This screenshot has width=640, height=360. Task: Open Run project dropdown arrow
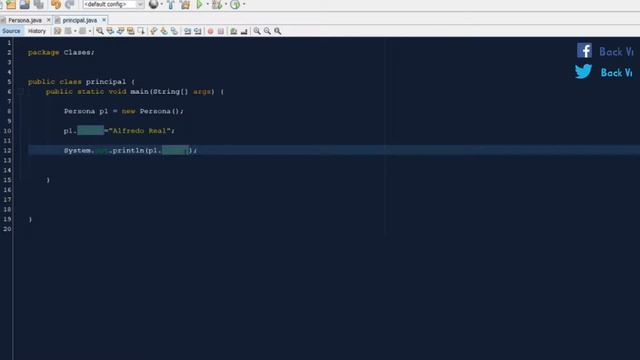pyautogui.click(x=208, y=4)
